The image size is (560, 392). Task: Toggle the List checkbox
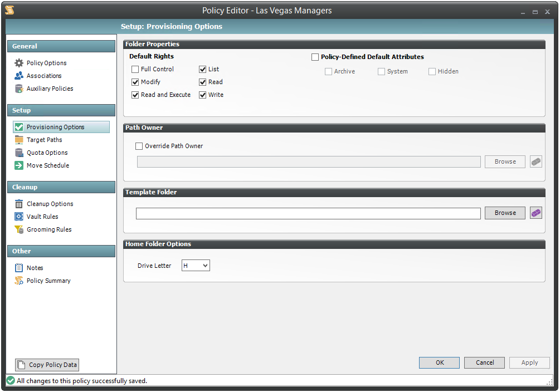click(x=202, y=69)
